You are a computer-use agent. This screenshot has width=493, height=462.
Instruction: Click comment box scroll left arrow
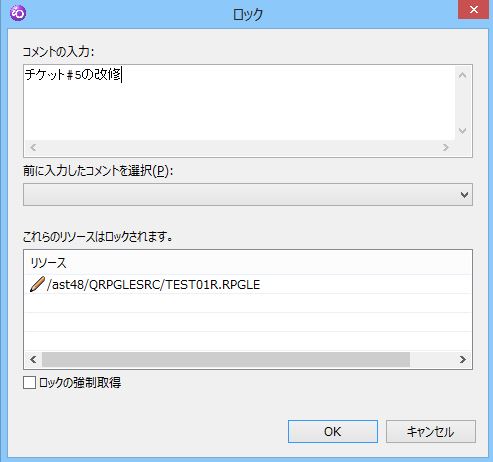(x=33, y=147)
